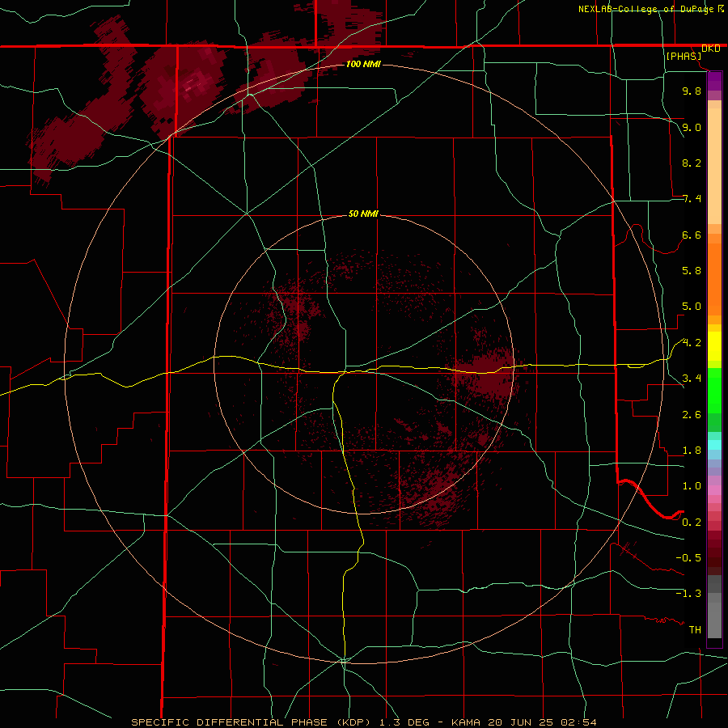Click the 1.8 value on color scale
Viewport: 728px width, 728px height.
click(x=692, y=451)
